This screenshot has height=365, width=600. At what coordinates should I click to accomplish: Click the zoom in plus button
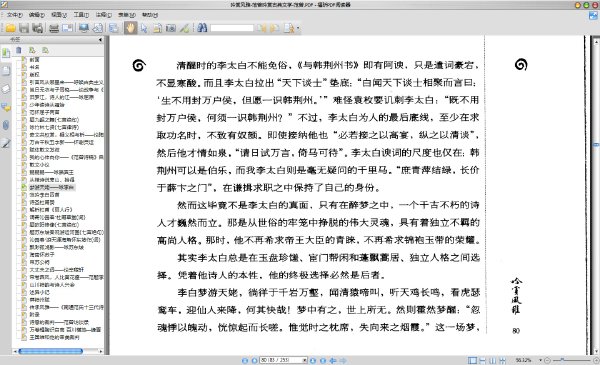596,360
